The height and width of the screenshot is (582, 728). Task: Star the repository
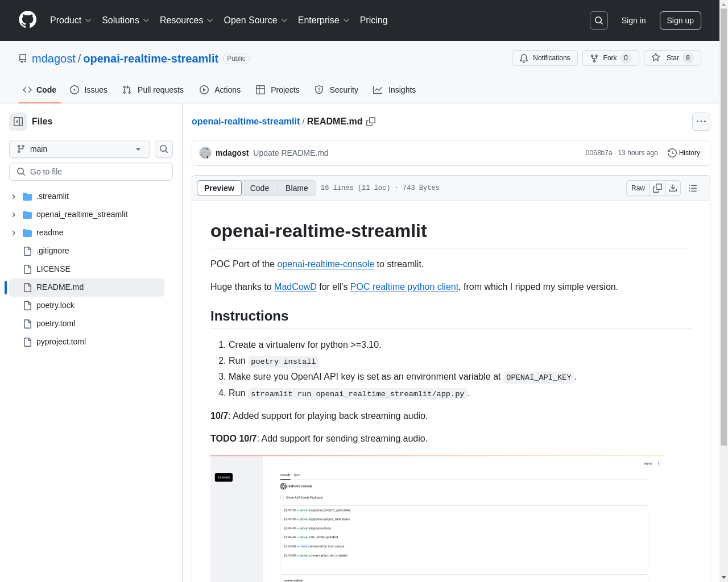[672, 58]
